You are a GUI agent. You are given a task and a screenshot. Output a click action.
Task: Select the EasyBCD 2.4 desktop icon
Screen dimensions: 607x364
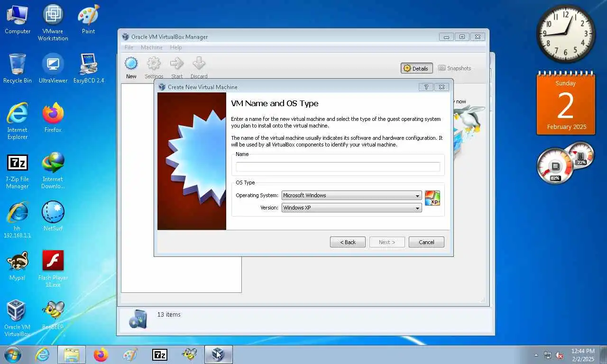(x=88, y=68)
